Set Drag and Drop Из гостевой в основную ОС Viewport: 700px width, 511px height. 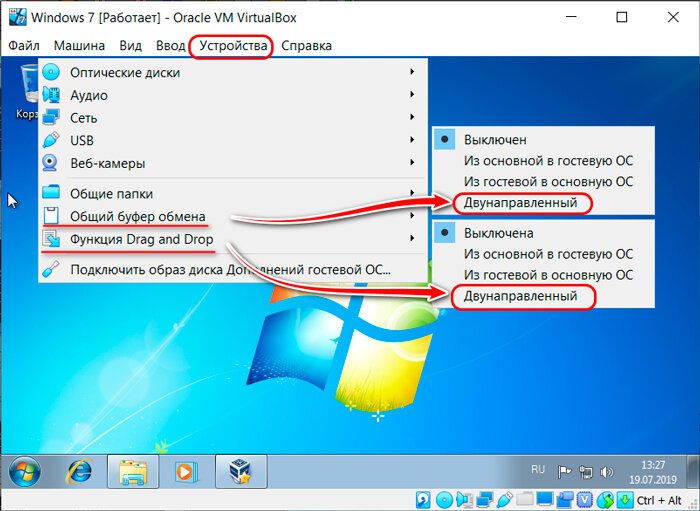pyautogui.click(x=543, y=275)
